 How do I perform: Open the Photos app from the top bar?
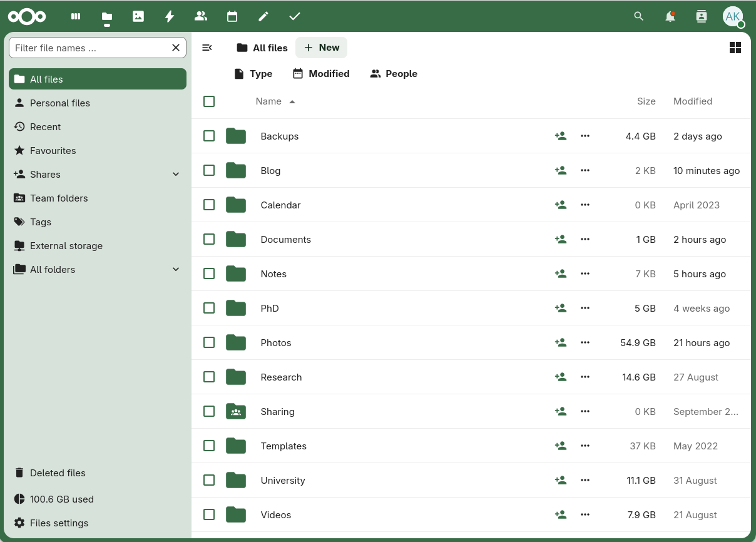tap(138, 16)
